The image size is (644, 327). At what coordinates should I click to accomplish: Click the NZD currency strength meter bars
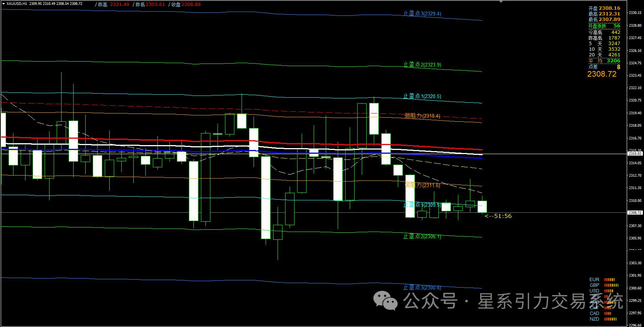[x=611, y=319]
